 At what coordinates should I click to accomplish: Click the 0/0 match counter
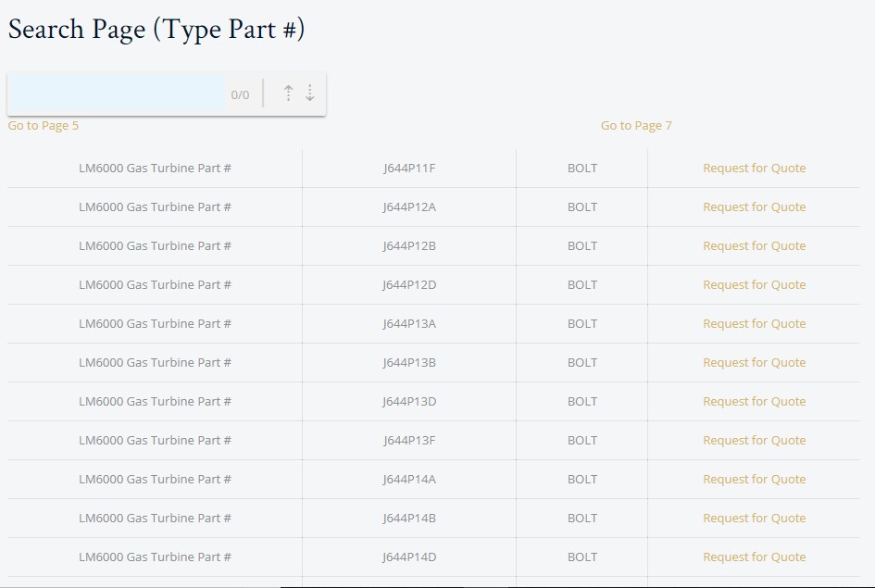tap(240, 94)
